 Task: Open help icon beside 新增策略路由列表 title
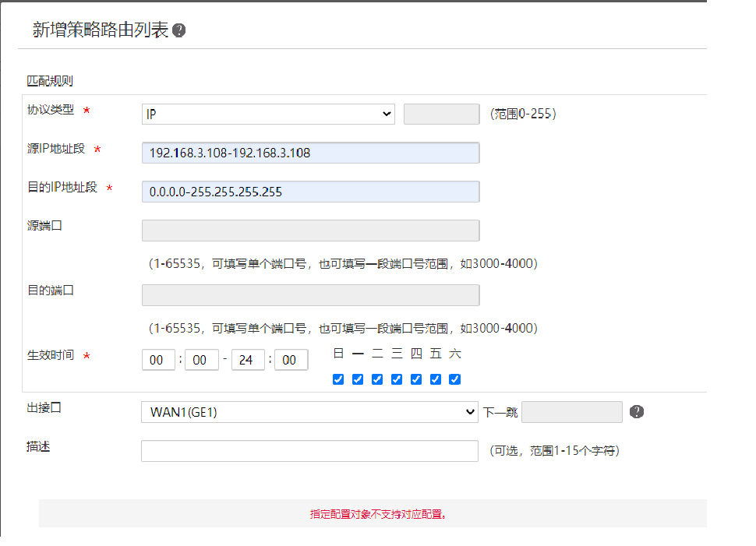[x=179, y=30]
